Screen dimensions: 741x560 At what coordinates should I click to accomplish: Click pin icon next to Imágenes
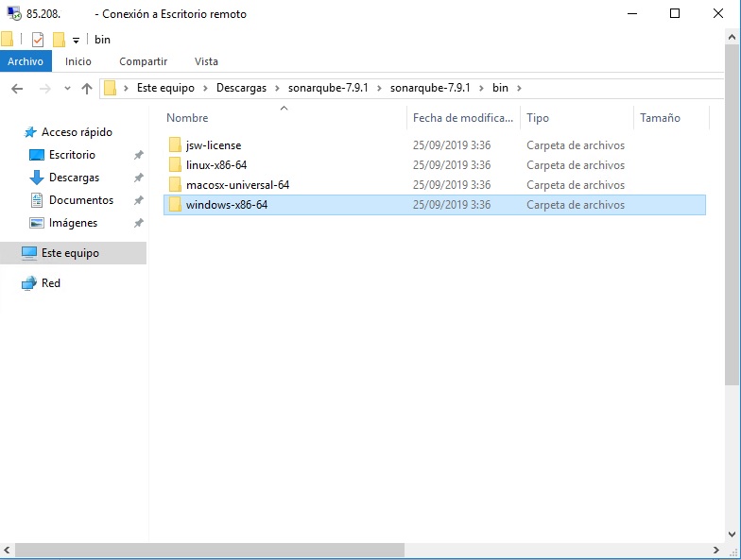coord(138,223)
